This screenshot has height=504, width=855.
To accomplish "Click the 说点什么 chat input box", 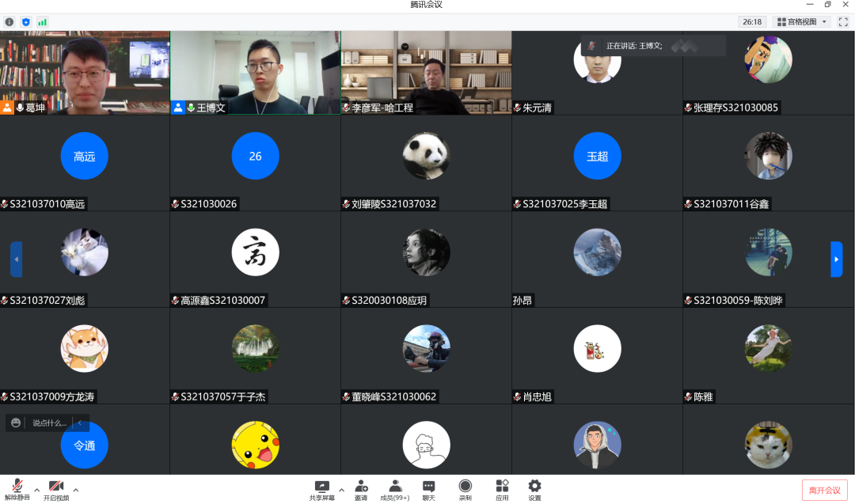I will pyautogui.click(x=49, y=423).
